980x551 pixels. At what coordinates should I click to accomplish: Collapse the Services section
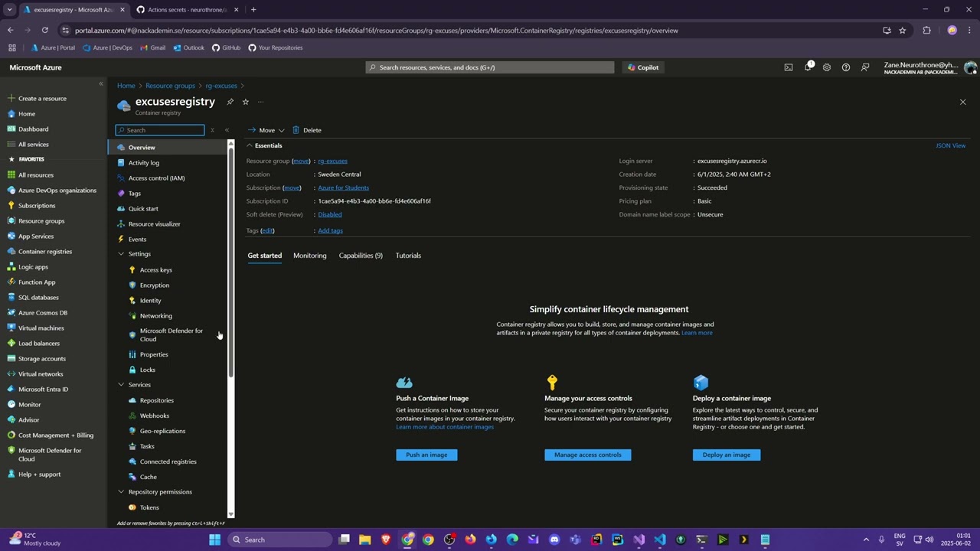pyautogui.click(x=121, y=385)
